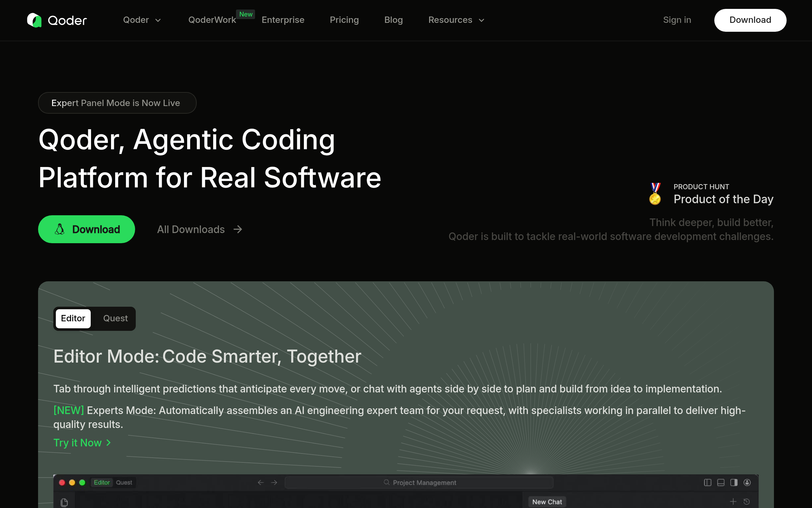Viewport: 812px width, 508px height.
Task: Click the arrow icon beside All Downloads
Action: click(x=238, y=230)
